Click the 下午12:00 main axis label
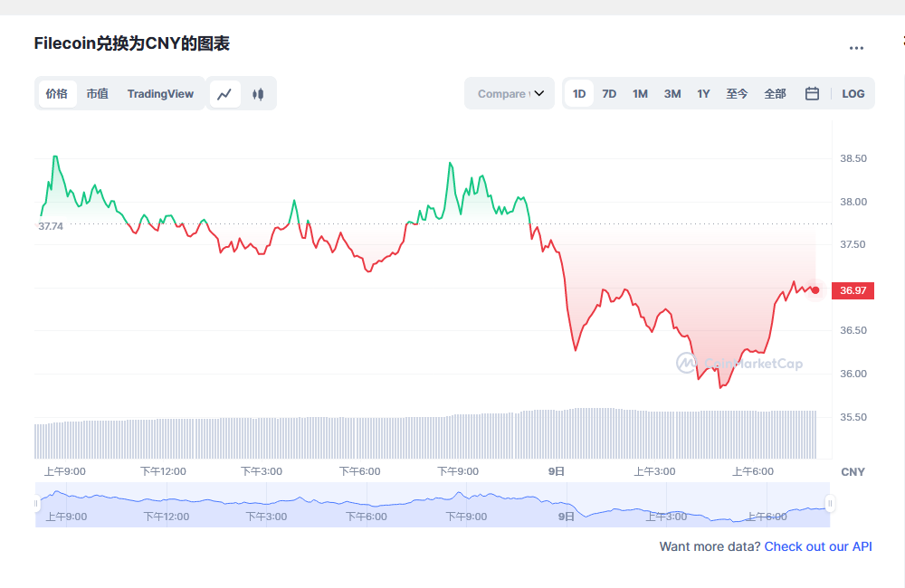 coord(163,471)
